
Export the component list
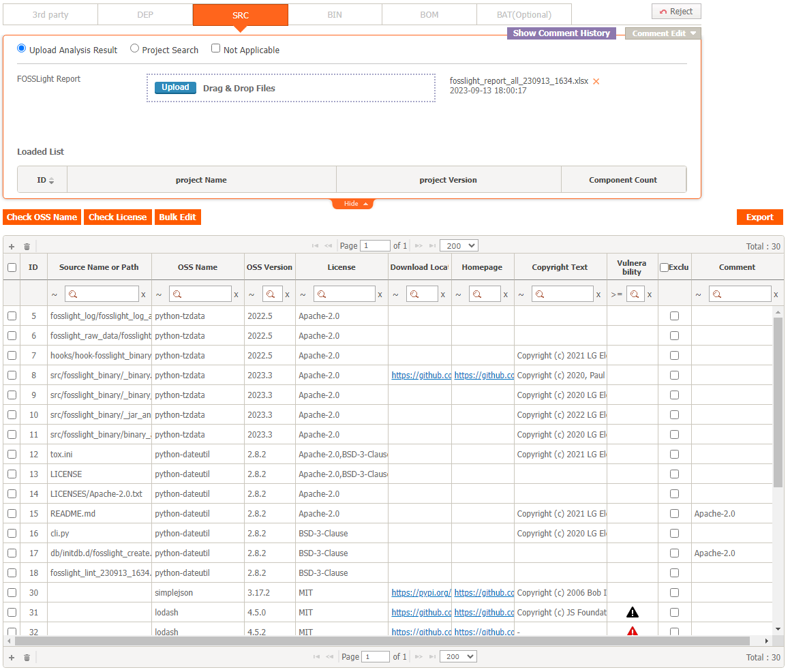point(759,217)
